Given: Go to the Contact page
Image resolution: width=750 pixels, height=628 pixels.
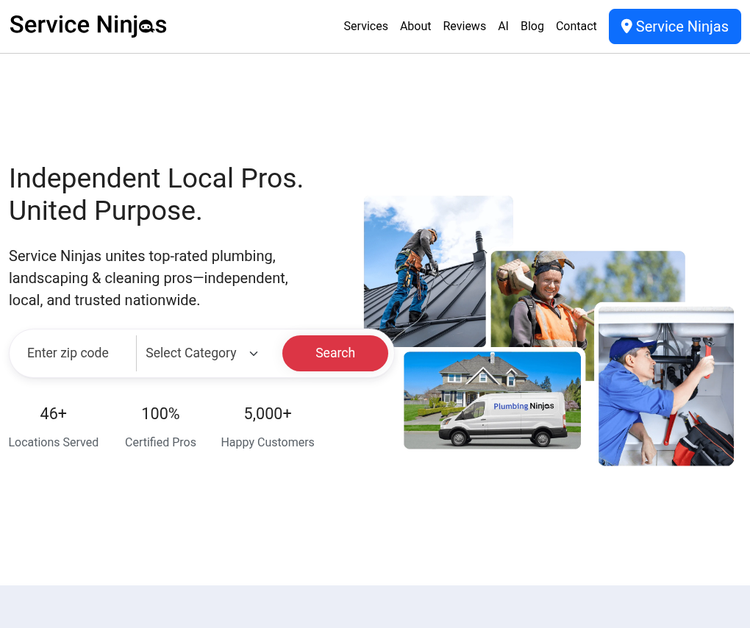Looking at the screenshot, I should tap(576, 26).
